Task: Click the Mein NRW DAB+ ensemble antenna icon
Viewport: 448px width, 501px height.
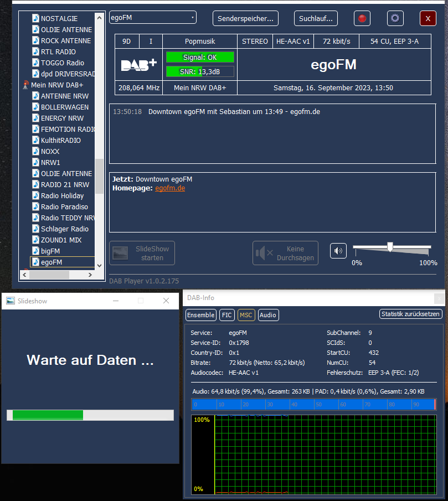Action: click(25, 85)
